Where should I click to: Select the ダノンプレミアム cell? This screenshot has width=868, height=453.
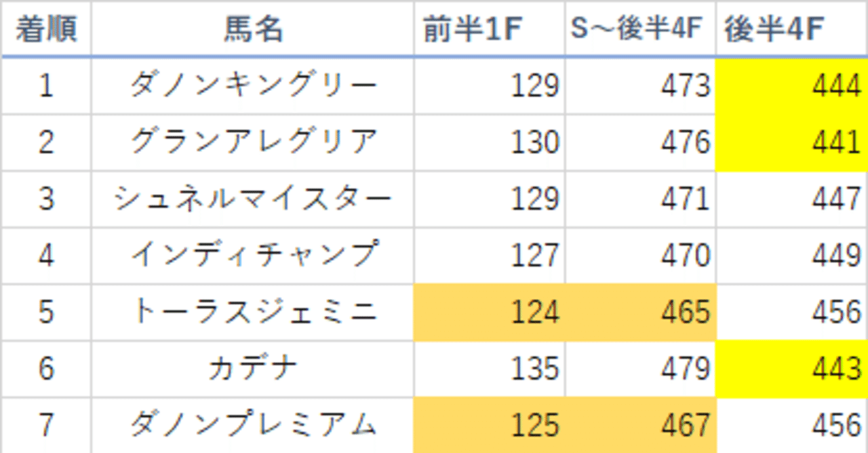click(252, 425)
